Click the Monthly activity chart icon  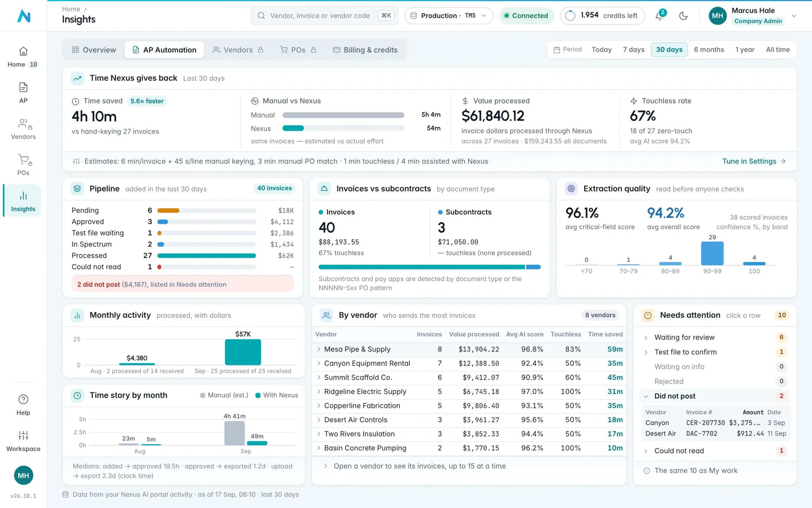pos(77,316)
